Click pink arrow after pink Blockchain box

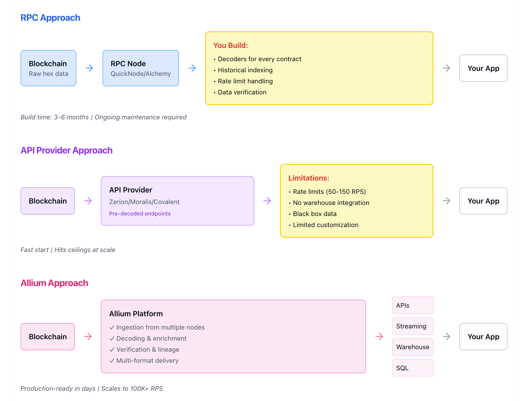click(x=88, y=336)
